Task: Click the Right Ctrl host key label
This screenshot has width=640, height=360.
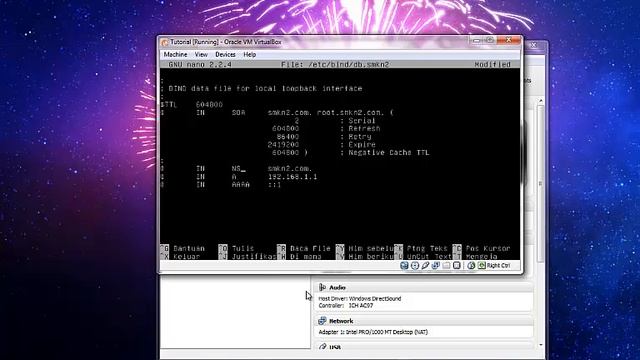Action: tap(498, 265)
